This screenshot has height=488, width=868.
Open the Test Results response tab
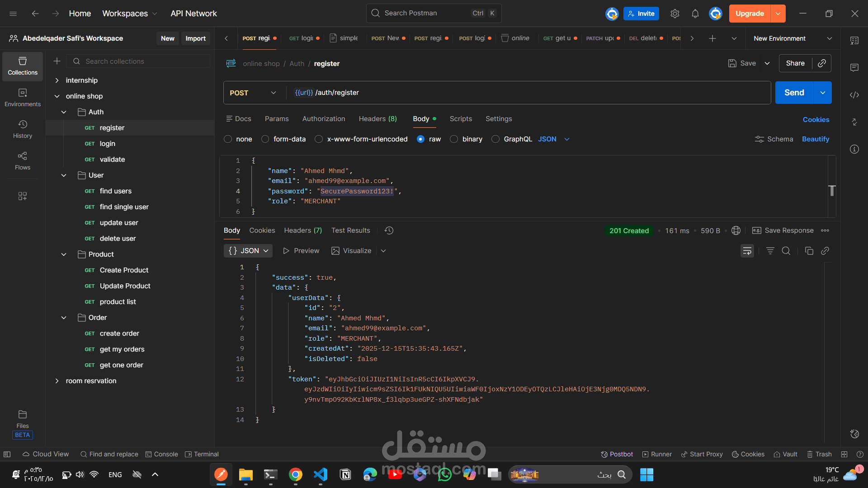350,230
